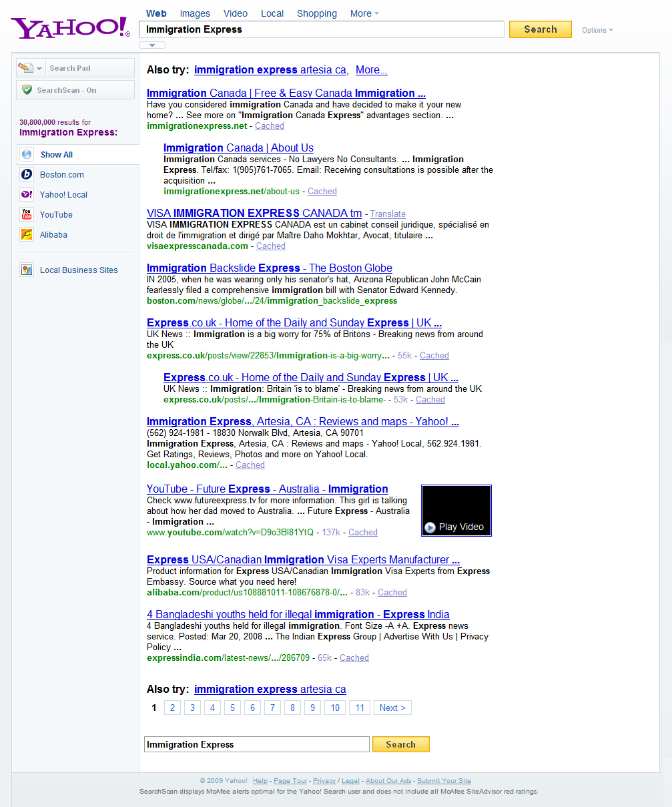
Task: Switch to the Web search tab
Action: tap(156, 13)
